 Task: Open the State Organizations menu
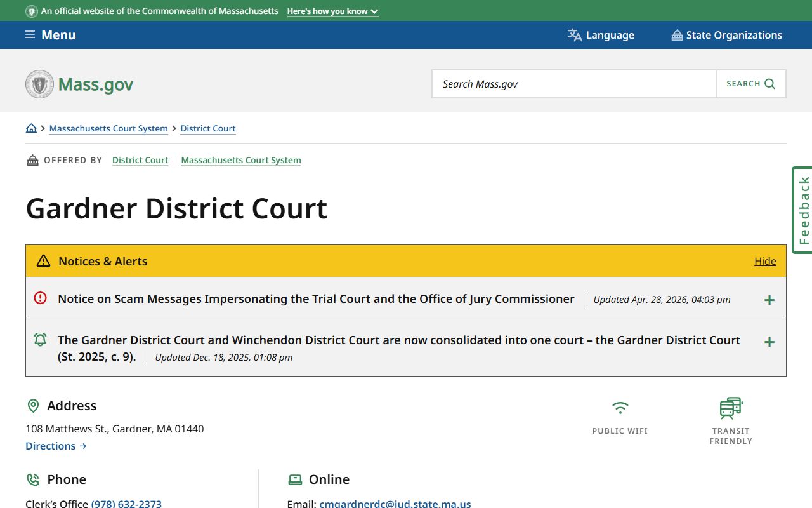[x=727, y=35]
